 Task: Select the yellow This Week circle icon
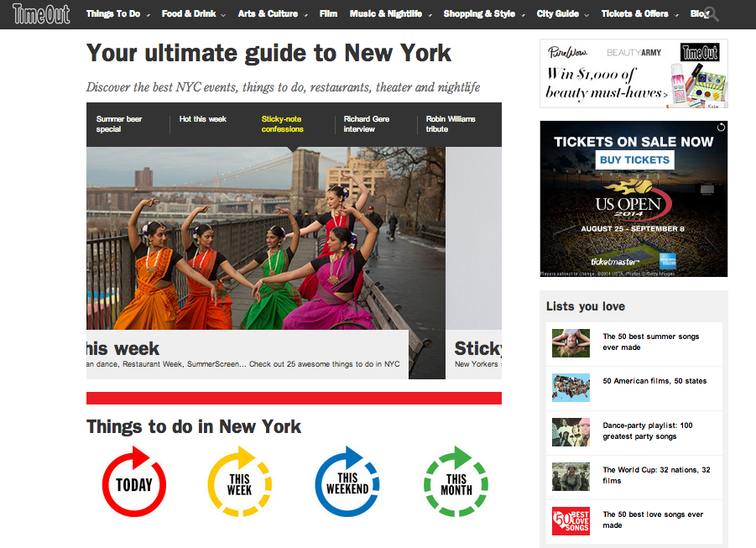(x=240, y=482)
